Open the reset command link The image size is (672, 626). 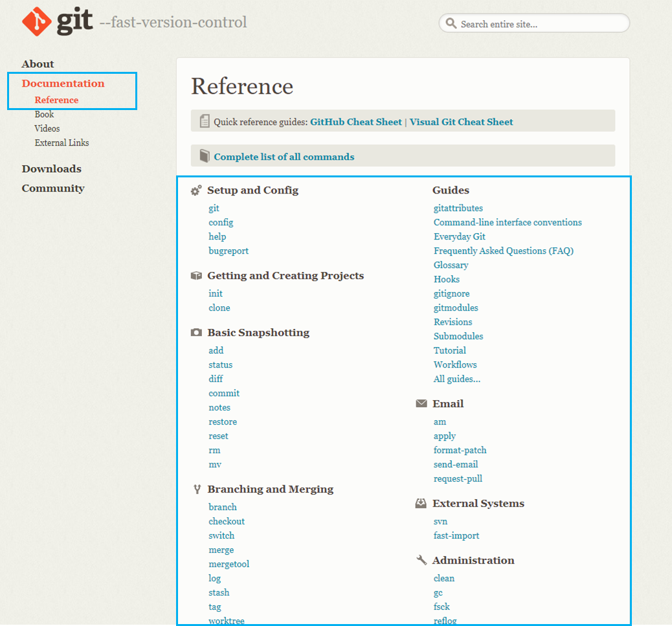pyautogui.click(x=219, y=436)
